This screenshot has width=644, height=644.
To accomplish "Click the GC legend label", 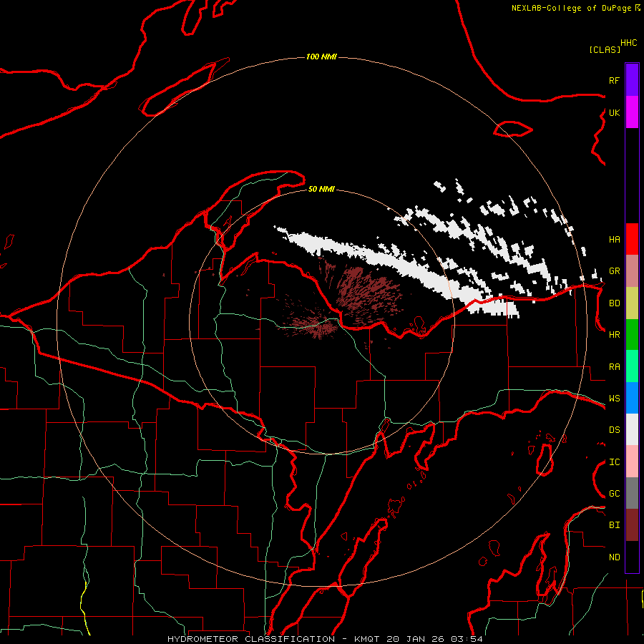I will [x=614, y=494].
